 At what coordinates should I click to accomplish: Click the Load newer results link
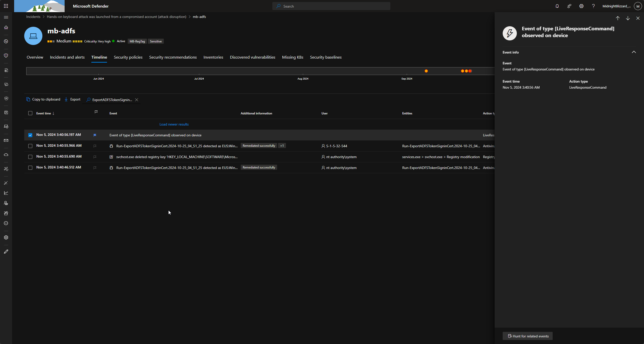(x=174, y=124)
